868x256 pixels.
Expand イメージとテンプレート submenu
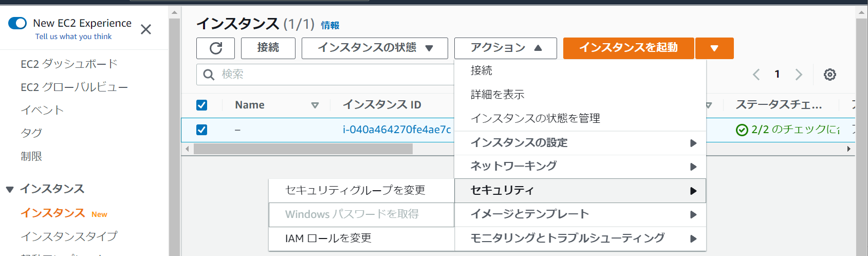coord(580,214)
